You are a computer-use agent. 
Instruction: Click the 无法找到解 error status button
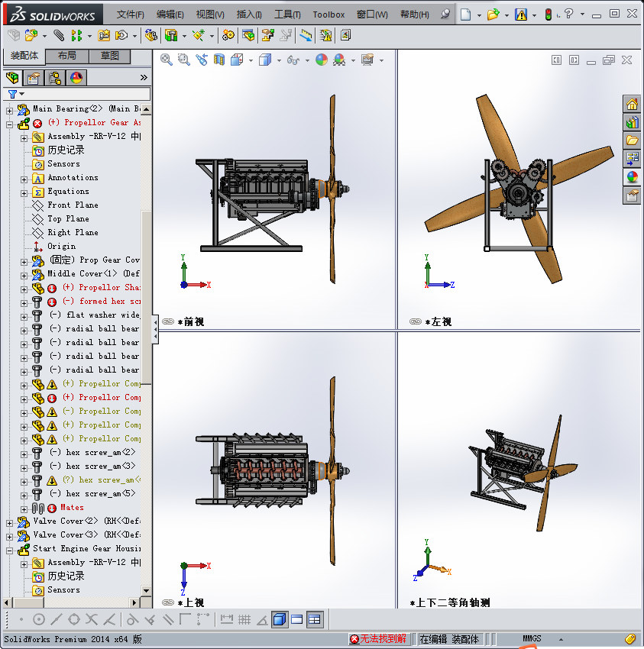point(378,638)
